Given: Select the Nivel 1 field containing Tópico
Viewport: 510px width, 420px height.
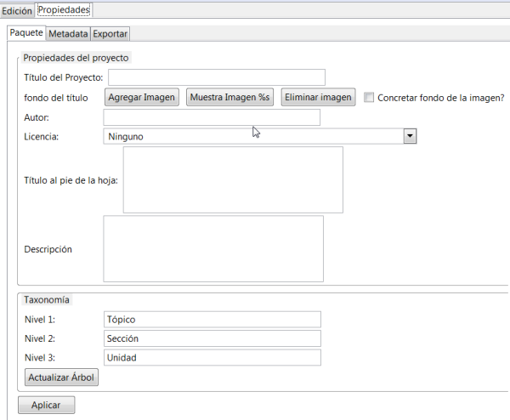Looking at the screenshot, I should pyautogui.click(x=212, y=319).
